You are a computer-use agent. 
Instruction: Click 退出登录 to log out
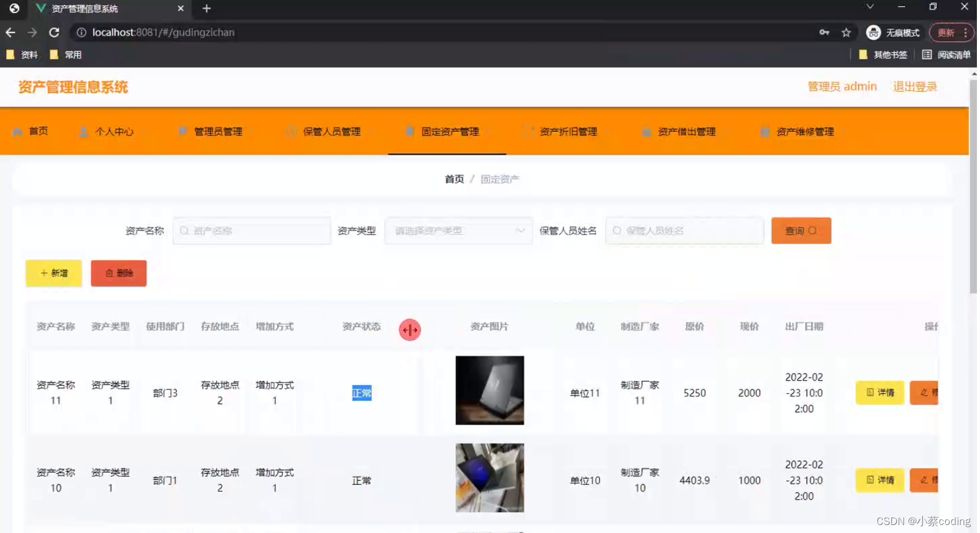915,87
